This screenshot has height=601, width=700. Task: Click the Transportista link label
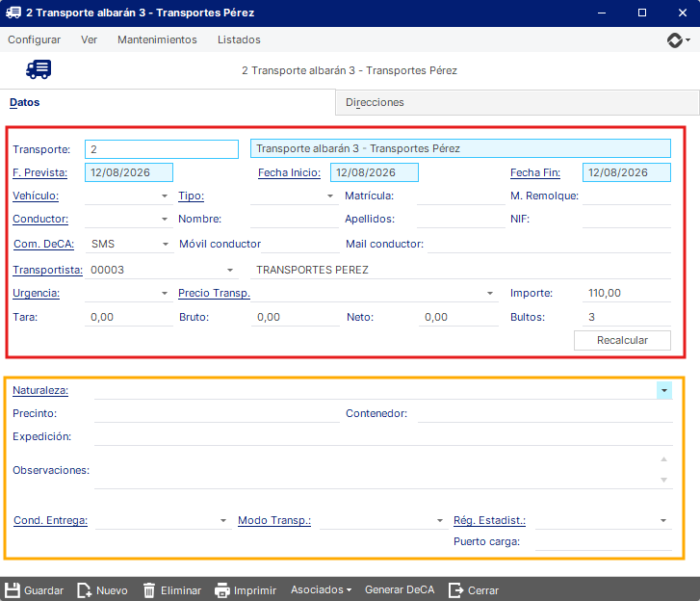(47, 270)
